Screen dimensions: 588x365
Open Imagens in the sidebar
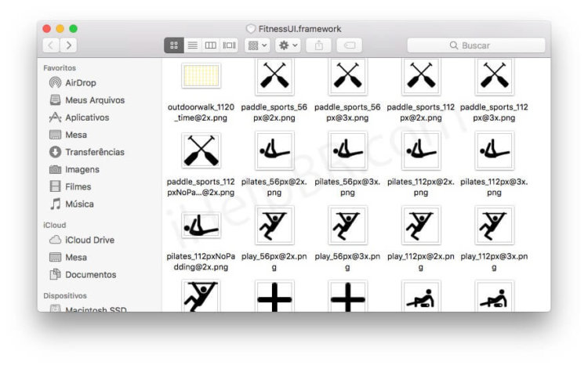74,169
